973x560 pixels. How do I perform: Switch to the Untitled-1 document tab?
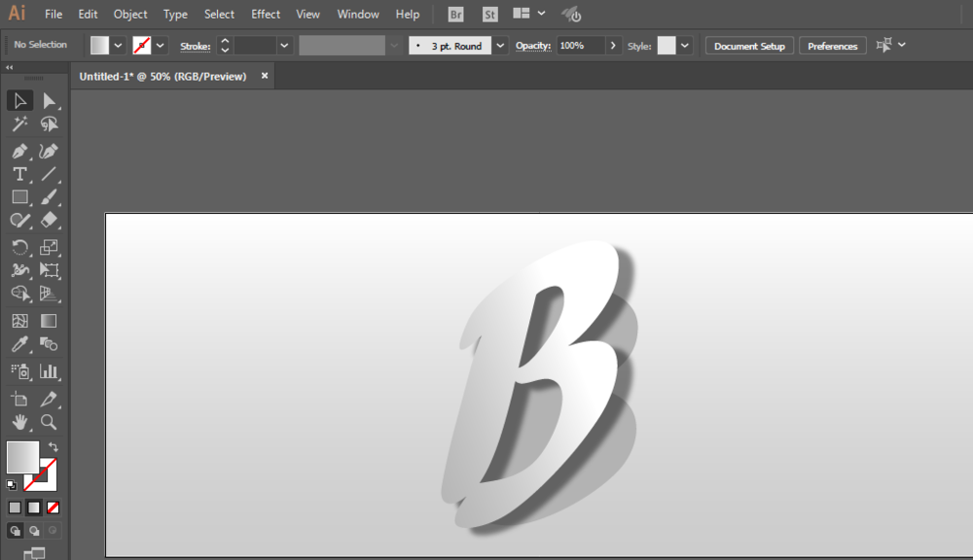(162, 76)
